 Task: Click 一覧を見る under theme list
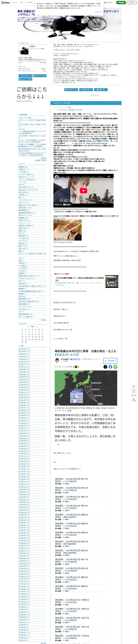pyautogui.click(x=43, y=320)
